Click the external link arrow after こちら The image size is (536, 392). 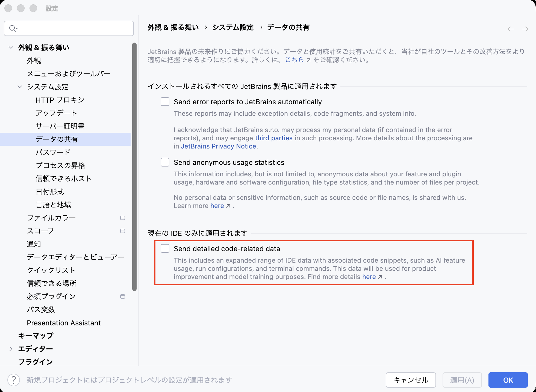(308, 60)
